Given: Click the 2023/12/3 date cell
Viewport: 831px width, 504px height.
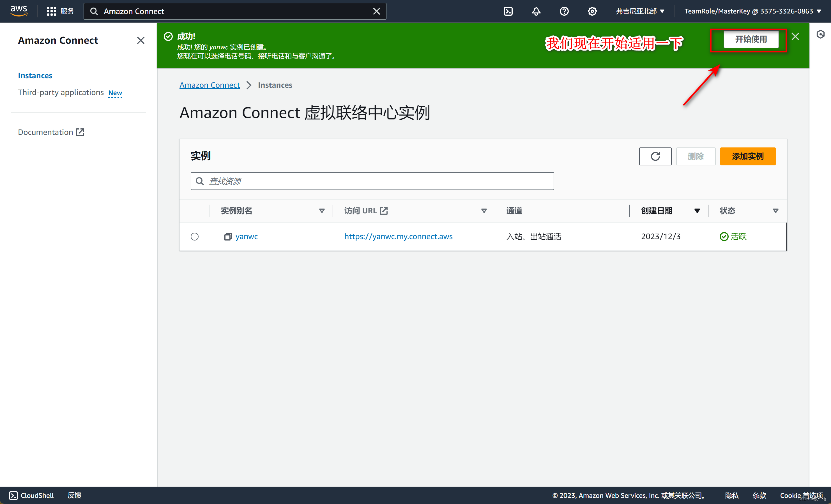Looking at the screenshot, I should tap(661, 237).
